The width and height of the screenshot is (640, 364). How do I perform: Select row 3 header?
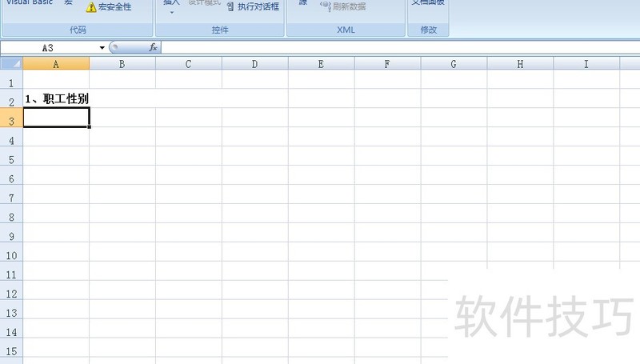(11, 118)
